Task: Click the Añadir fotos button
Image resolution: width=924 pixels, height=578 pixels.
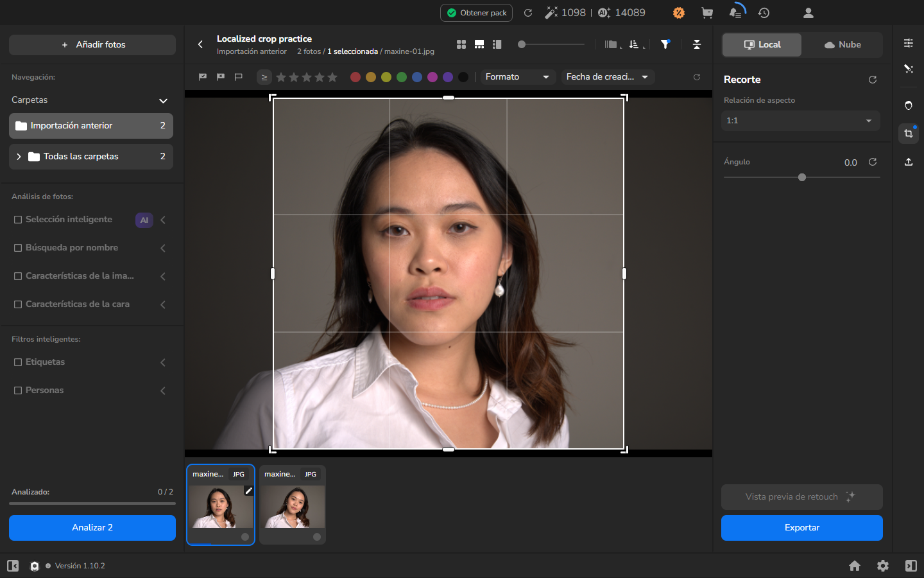Action: click(x=92, y=45)
